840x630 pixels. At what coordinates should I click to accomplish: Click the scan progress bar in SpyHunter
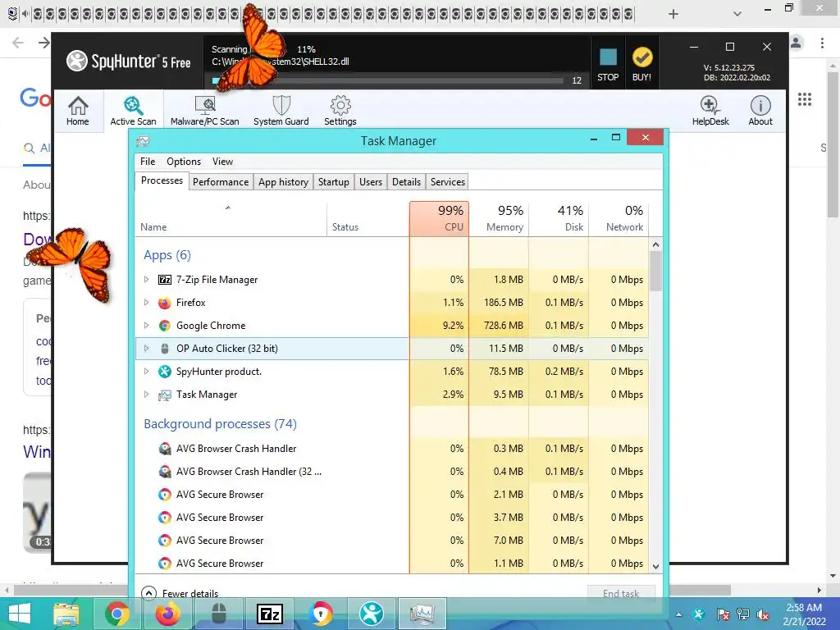tap(387, 81)
